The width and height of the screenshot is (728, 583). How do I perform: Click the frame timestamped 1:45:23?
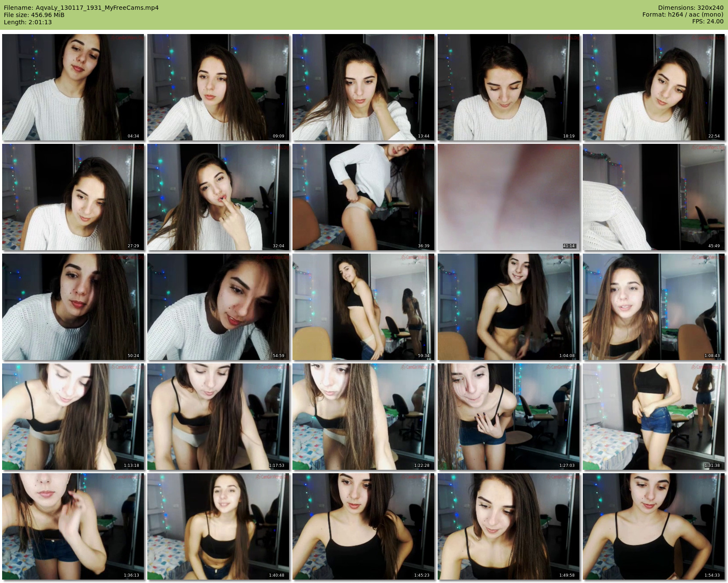point(364,526)
